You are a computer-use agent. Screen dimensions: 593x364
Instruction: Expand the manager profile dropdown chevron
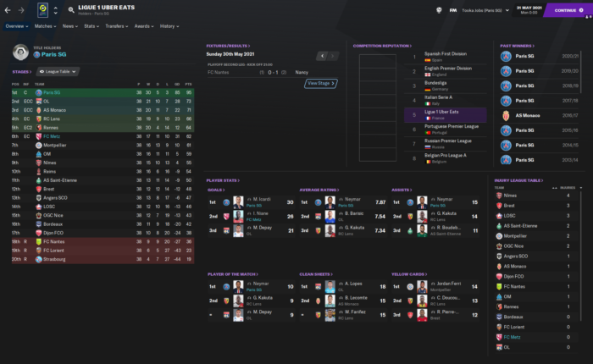pyautogui.click(x=507, y=10)
